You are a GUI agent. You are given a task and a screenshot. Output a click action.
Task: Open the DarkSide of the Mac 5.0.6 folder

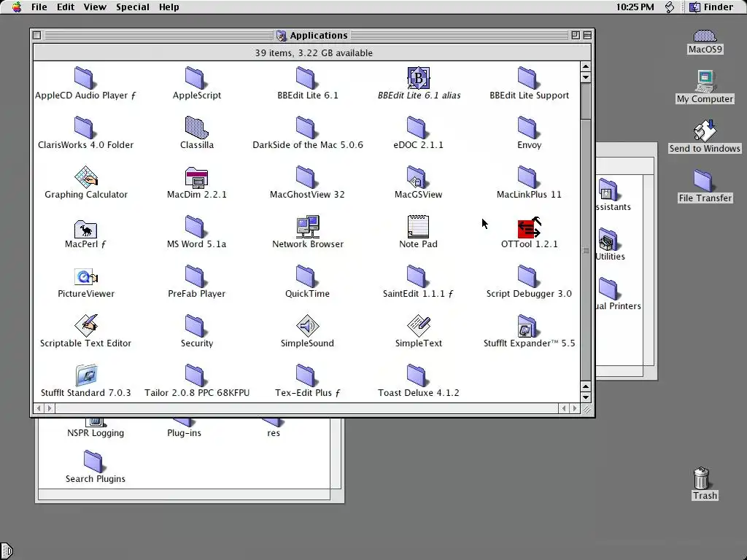tap(306, 128)
